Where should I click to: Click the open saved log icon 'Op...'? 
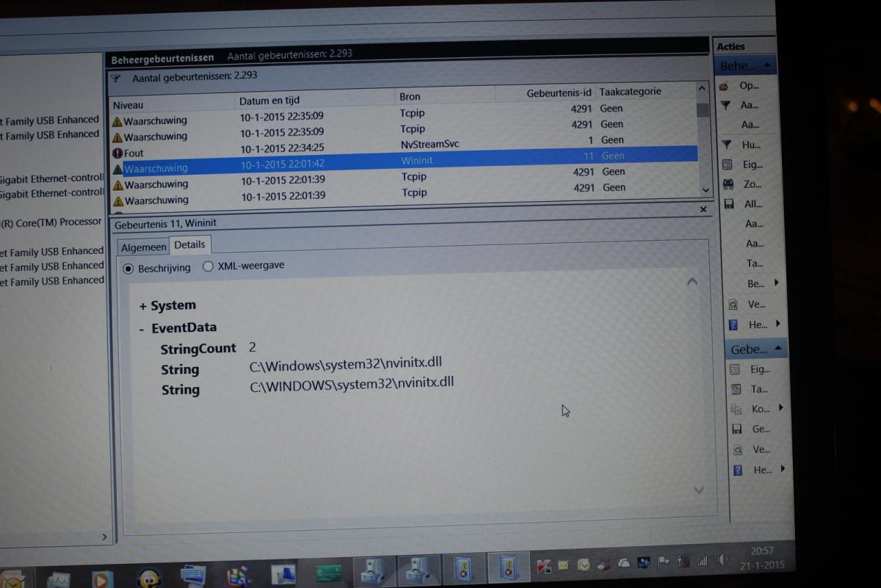tap(725, 86)
